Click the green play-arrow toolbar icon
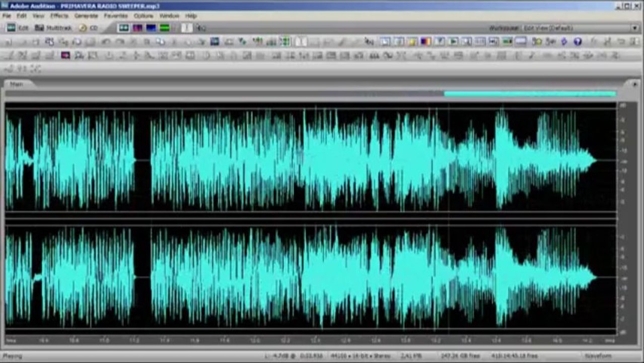The width and height of the screenshot is (644, 363). pos(453,42)
